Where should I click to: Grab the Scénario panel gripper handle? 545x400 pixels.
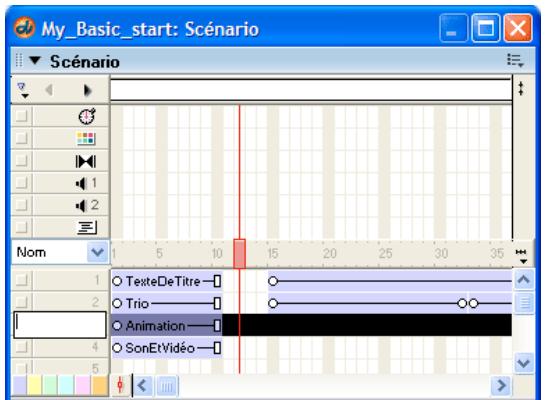tap(19, 60)
